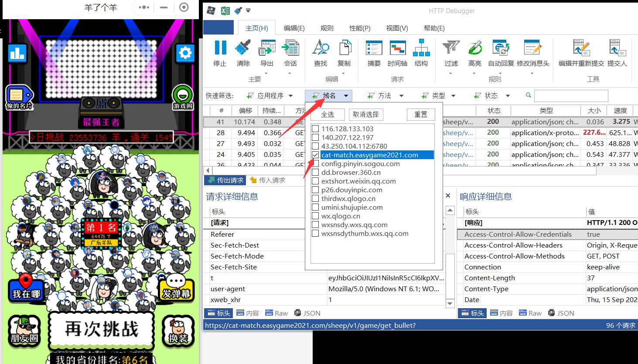
Task: Tap the 发弹幕 chat bubble icon
Action: click(x=176, y=287)
